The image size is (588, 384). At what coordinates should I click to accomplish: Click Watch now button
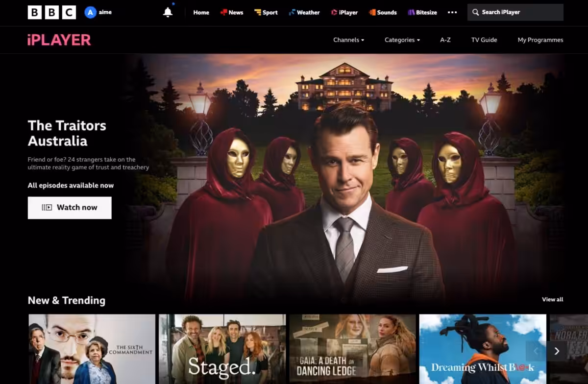70,208
